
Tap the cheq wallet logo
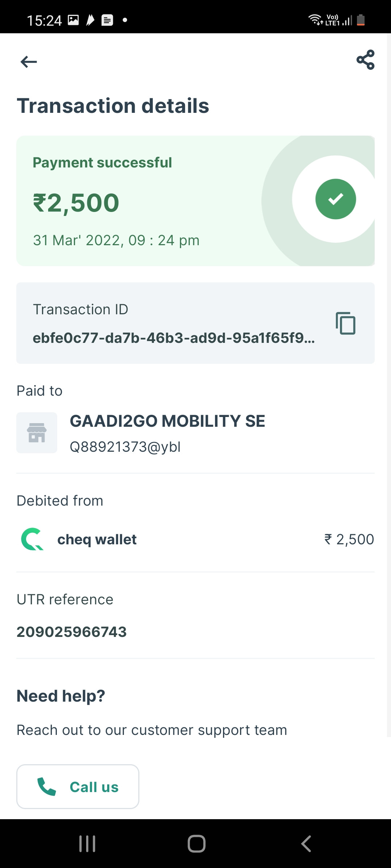[x=32, y=539]
